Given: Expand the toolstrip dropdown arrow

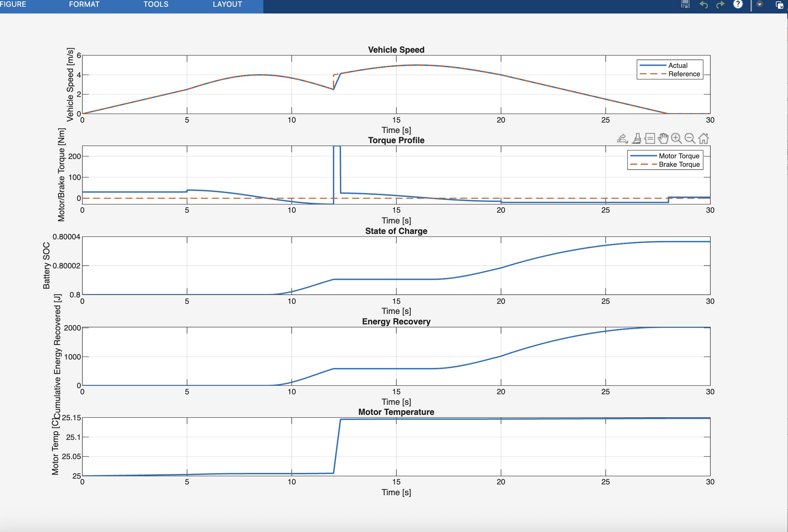Looking at the screenshot, I should tap(760, 4).
